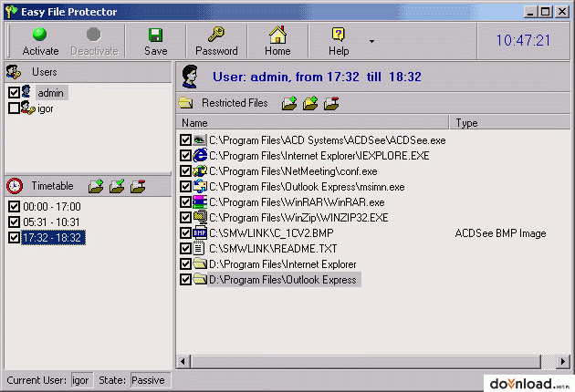The width and height of the screenshot is (575, 392).
Task: Click the ACDSee.exe file icon
Action: (x=200, y=140)
